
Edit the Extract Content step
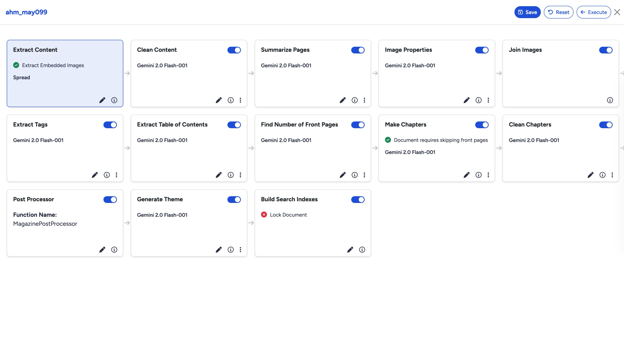102,100
